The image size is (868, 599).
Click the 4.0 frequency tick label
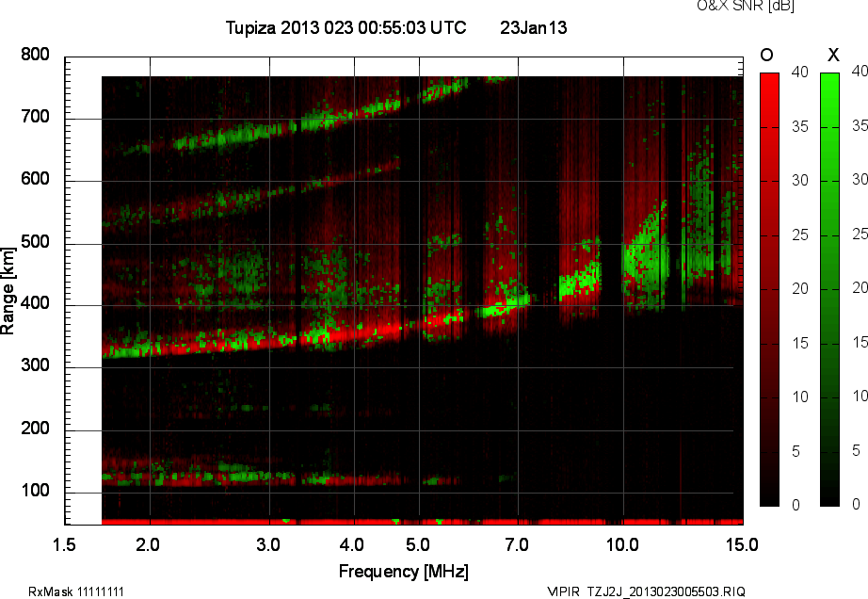[x=352, y=544]
